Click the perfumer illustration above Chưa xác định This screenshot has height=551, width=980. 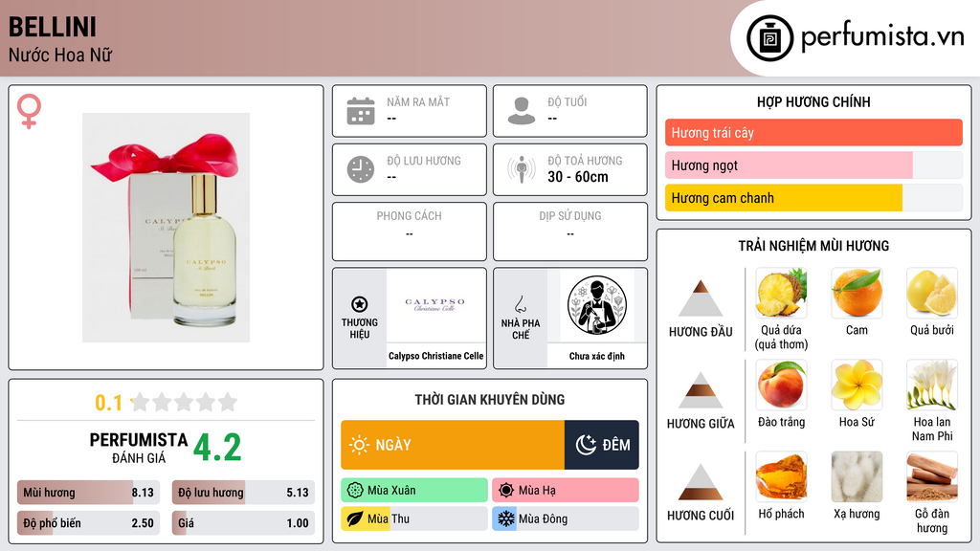pos(597,305)
